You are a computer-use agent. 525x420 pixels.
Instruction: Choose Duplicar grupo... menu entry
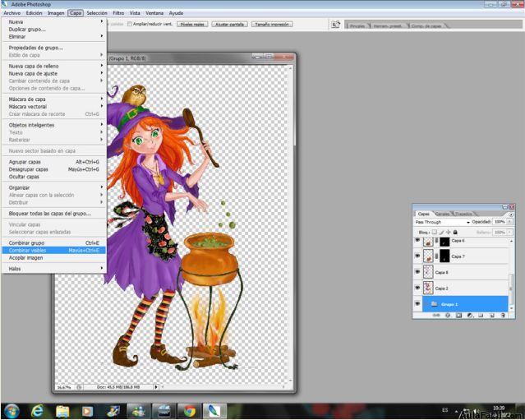[53, 29]
